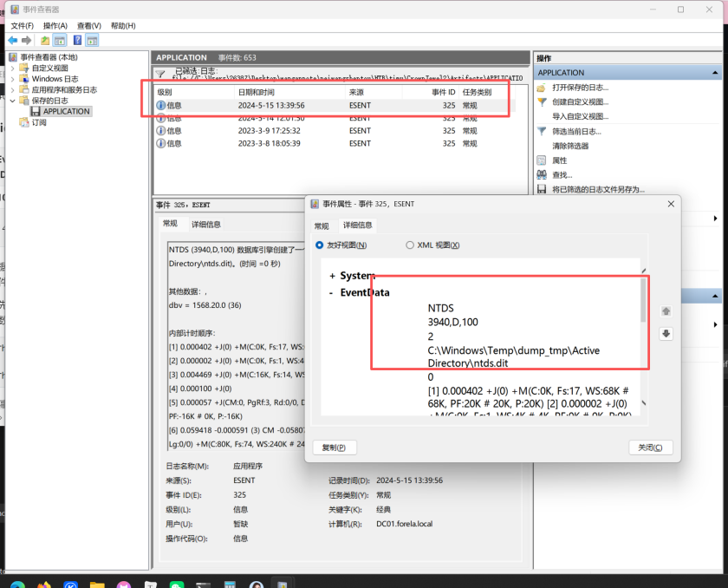728x588 pixels.
Task: Click folder icon for 打开保存的日志
Action: click(x=542, y=88)
